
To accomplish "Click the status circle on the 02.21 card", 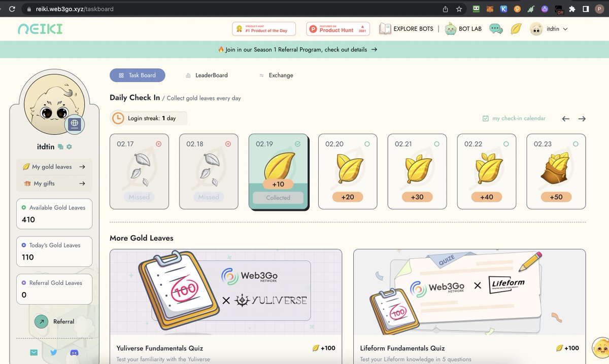I will click(436, 144).
